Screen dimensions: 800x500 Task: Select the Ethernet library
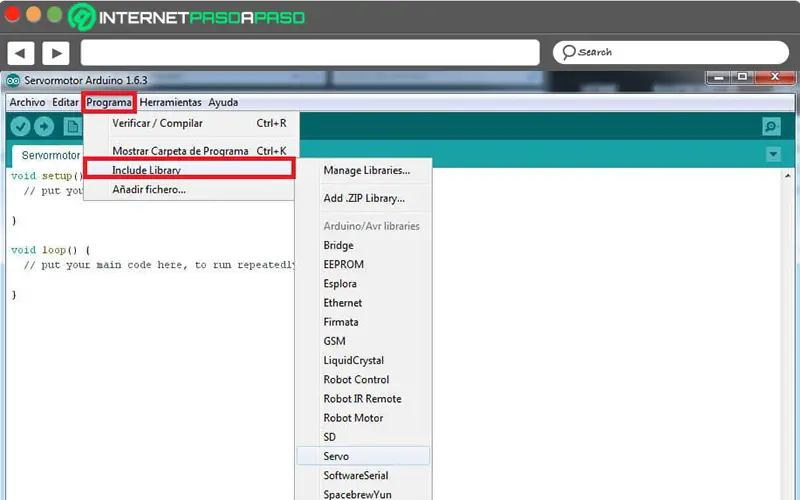pos(364,303)
